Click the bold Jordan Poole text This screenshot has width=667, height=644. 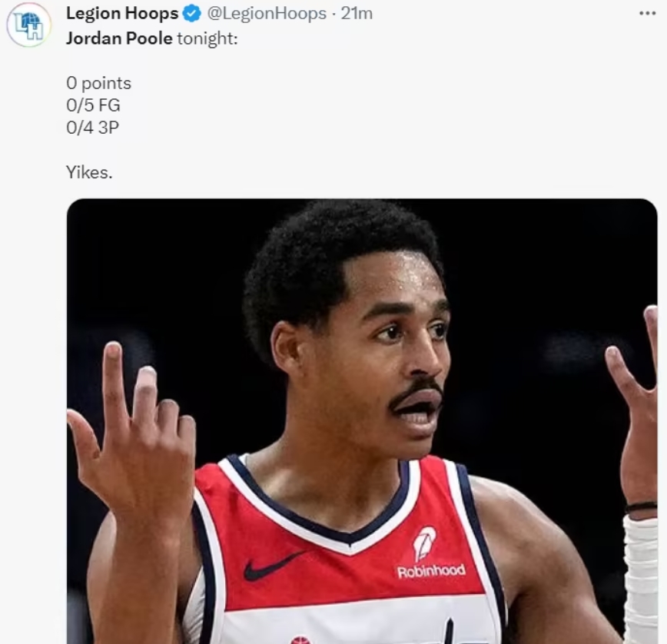pos(119,38)
